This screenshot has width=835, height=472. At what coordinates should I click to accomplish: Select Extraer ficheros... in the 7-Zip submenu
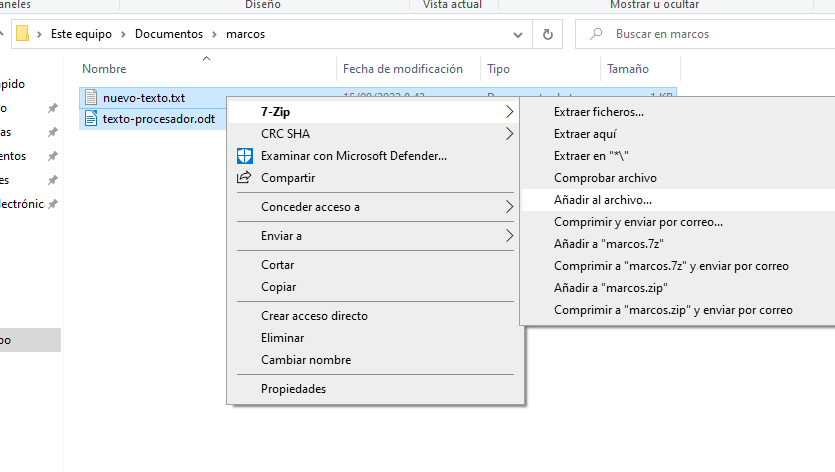(x=678, y=112)
